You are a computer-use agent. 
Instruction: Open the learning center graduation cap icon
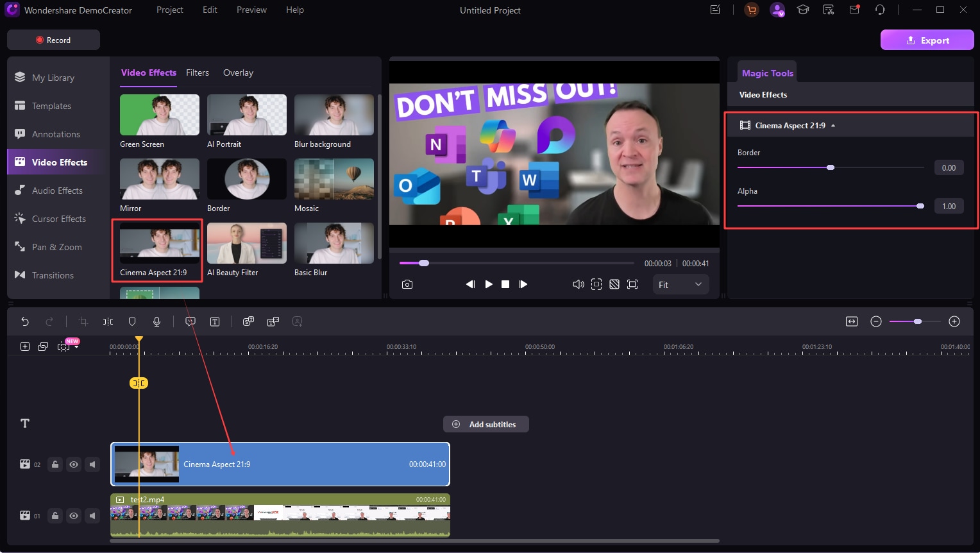[802, 10]
